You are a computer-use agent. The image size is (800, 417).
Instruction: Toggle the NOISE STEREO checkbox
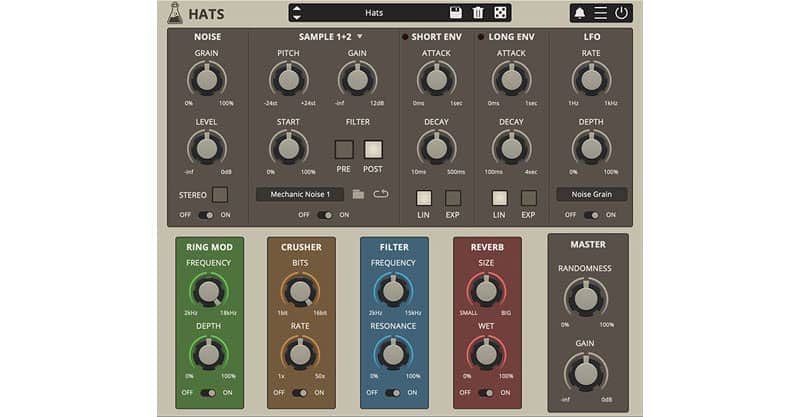coord(220,194)
